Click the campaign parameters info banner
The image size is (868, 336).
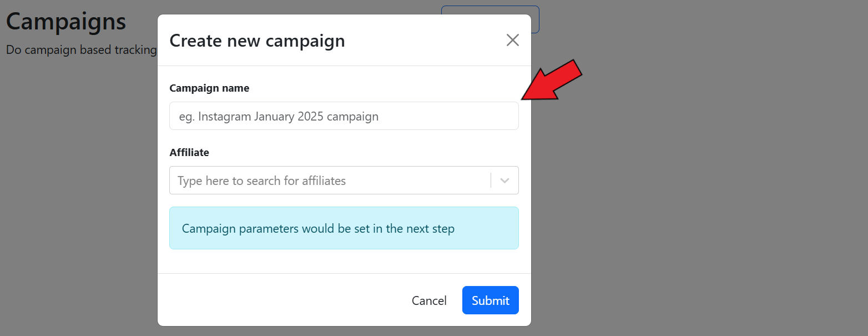[x=344, y=228]
